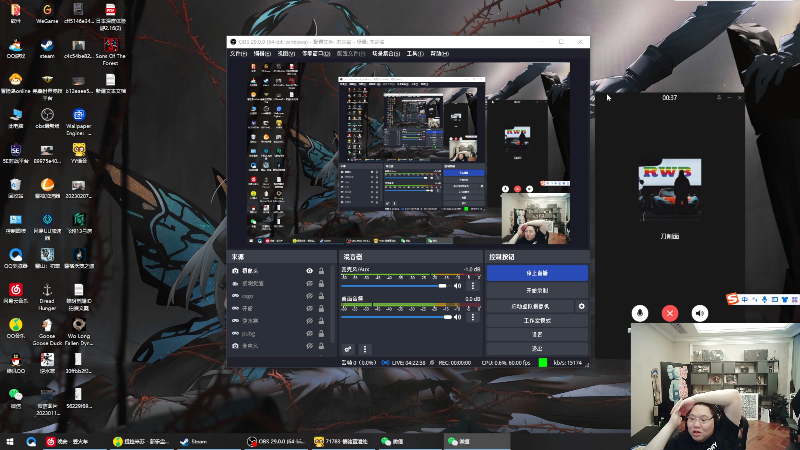This screenshot has width=800, height=450.
Task: Open the QQ penguin desktop icon
Action: coord(16,363)
